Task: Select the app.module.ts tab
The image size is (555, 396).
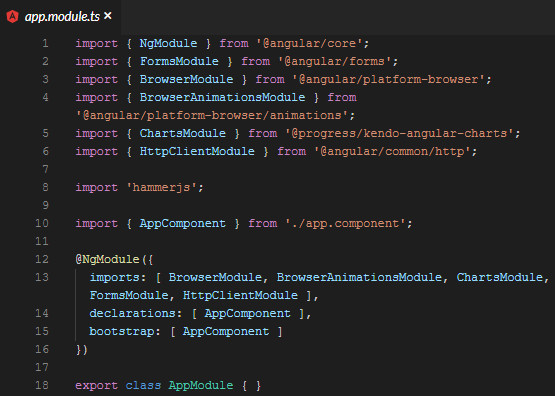Action: tap(60, 17)
